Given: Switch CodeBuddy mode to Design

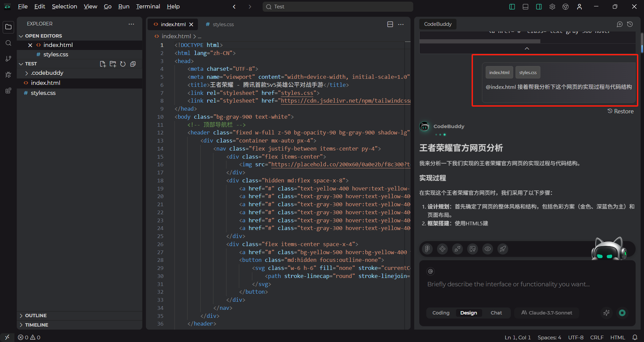Looking at the screenshot, I should 469,313.
